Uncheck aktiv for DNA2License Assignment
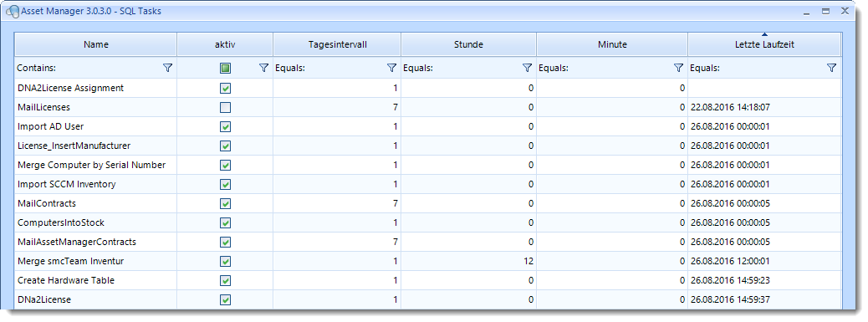 [225, 88]
